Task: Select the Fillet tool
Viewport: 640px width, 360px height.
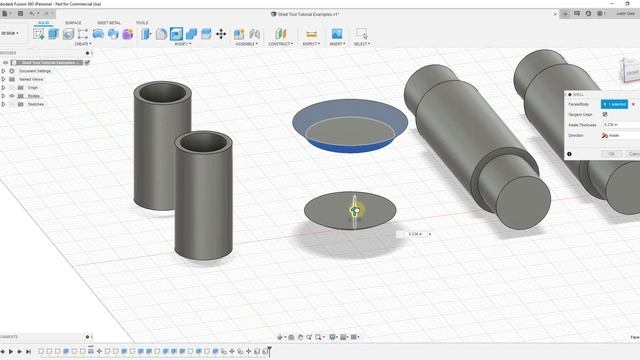Action: click(161, 34)
